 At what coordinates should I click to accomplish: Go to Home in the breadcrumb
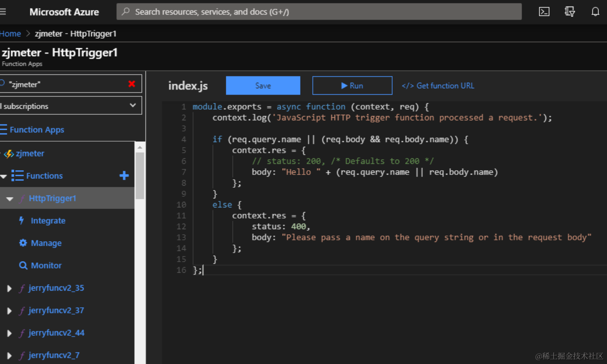coord(10,34)
